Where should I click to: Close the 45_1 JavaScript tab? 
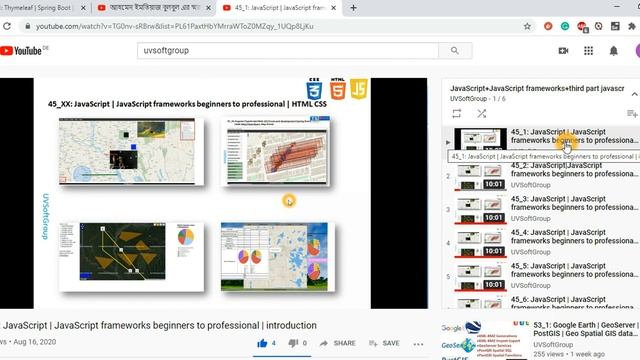point(333,8)
